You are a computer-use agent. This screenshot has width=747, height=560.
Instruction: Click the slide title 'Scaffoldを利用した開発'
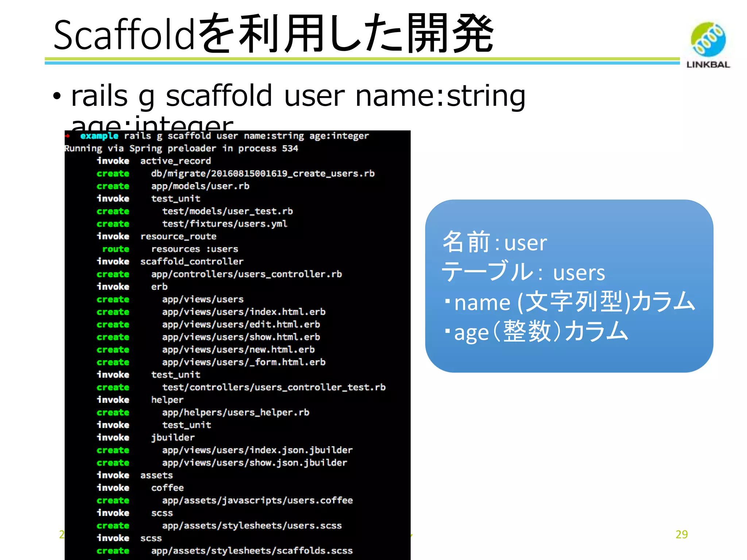tap(273, 34)
